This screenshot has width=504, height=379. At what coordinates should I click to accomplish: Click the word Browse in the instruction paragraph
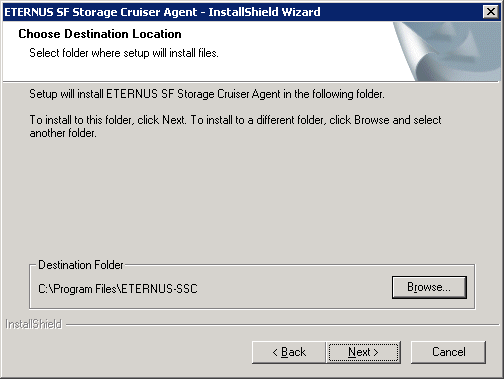(372, 120)
